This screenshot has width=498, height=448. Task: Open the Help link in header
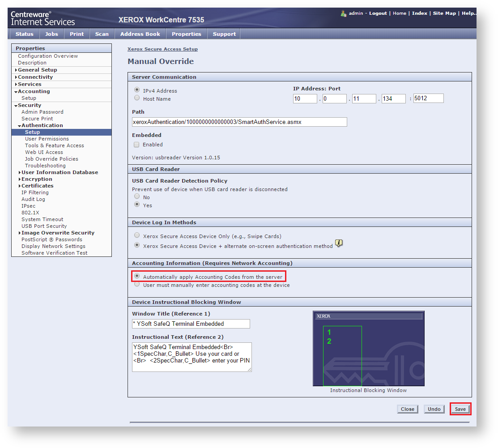pos(469,13)
